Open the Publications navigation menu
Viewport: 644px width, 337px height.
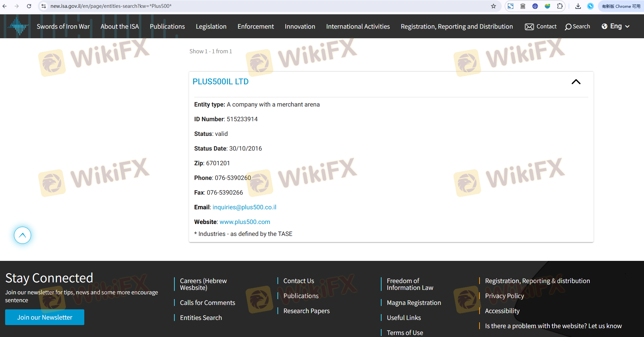pyautogui.click(x=167, y=27)
